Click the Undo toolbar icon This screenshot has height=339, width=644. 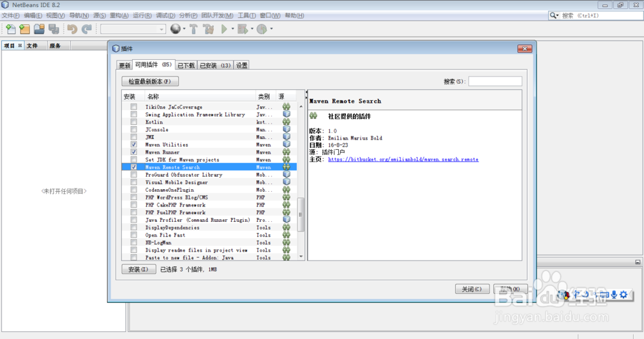72,29
